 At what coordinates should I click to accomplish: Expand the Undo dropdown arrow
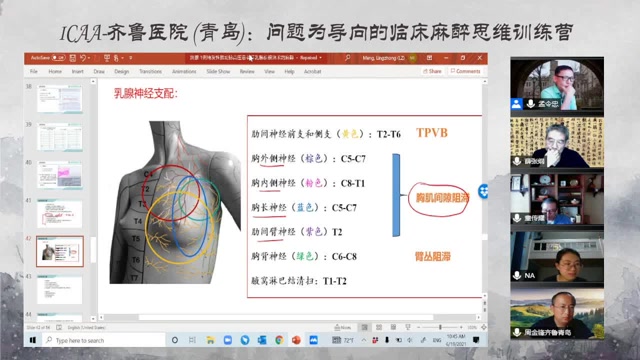point(89,58)
